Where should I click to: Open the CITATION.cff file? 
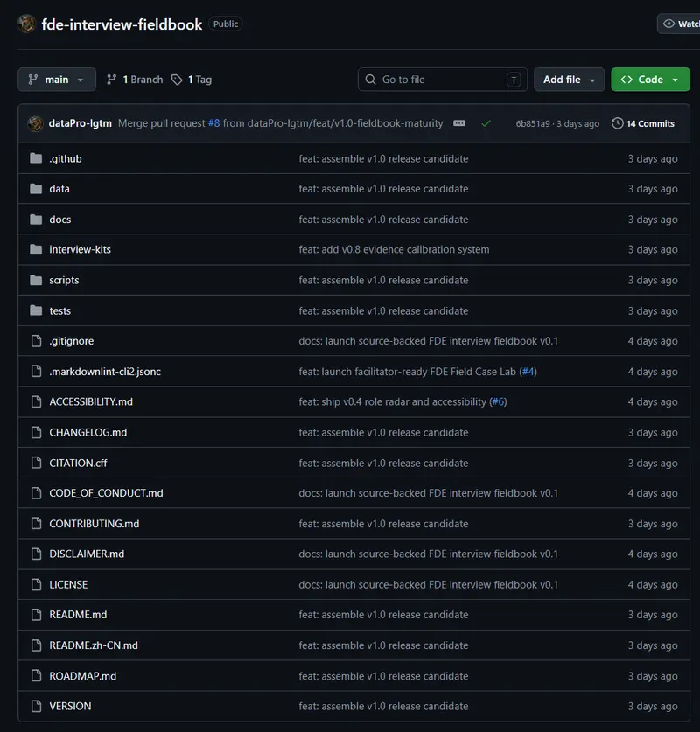click(x=78, y=464)
